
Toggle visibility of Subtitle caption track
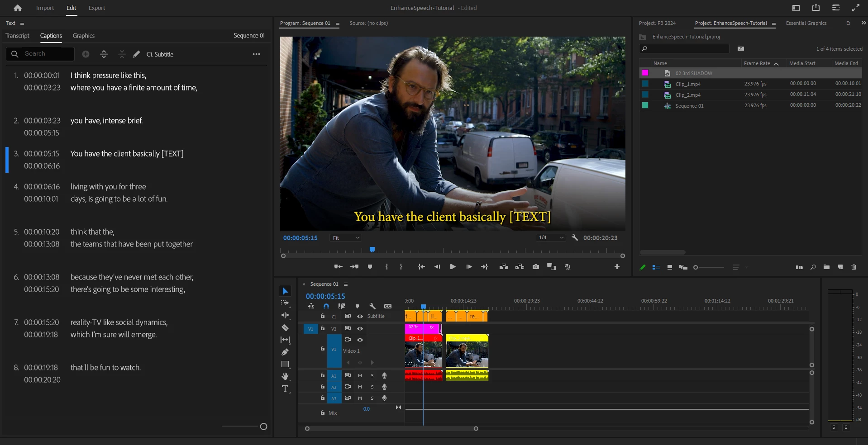click(x=360, y=316)
